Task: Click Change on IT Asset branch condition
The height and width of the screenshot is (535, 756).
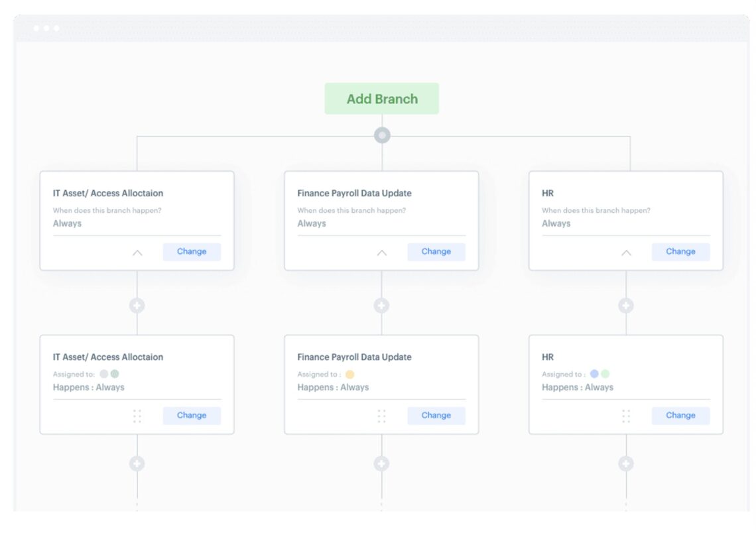Action: pos(192,252)
